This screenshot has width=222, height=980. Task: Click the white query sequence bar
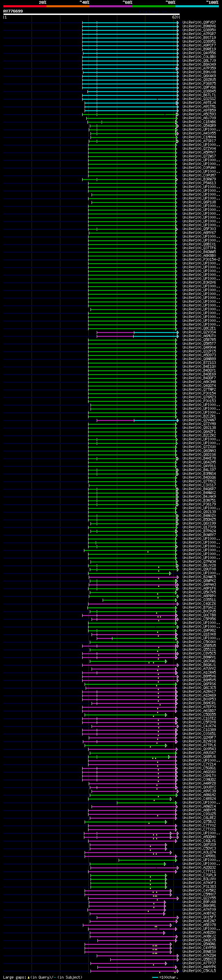point(92,15)
